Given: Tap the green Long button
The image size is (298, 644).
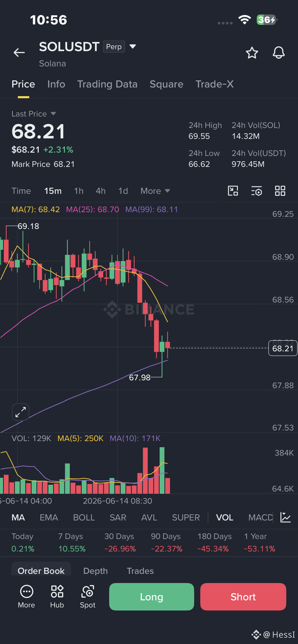Looking at the screenshot, I should (152, 597).
